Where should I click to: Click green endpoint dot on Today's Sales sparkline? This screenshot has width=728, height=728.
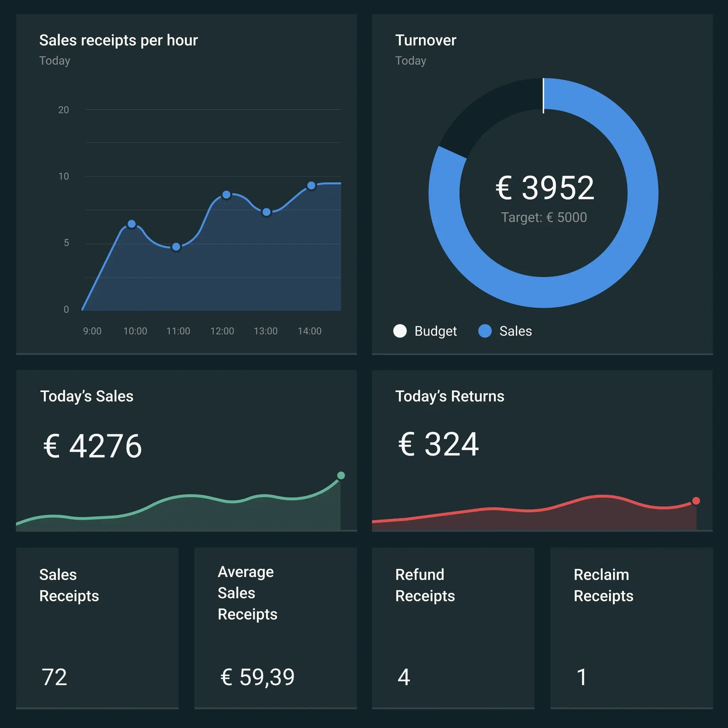pos(341,475)
